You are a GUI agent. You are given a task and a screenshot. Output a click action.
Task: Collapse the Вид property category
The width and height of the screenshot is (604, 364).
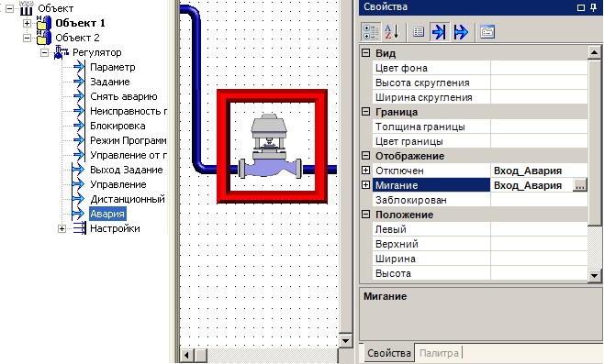pyautogui.click(x=366, y=53)
